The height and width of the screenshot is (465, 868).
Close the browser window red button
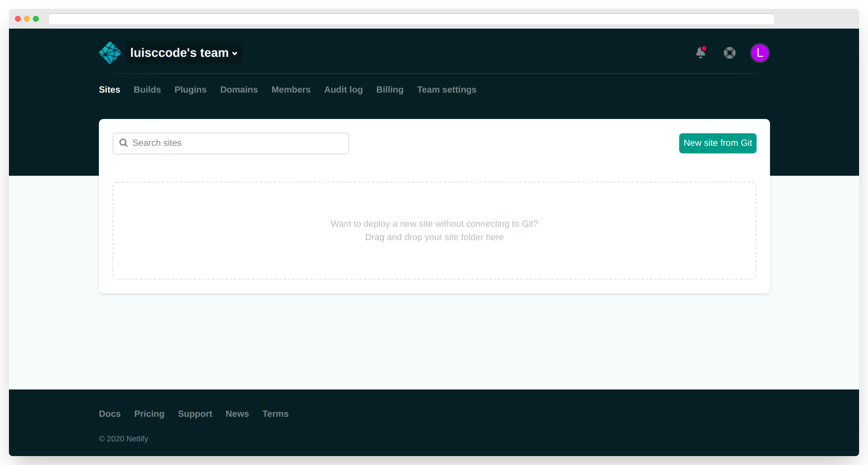[x=18, y=19]
